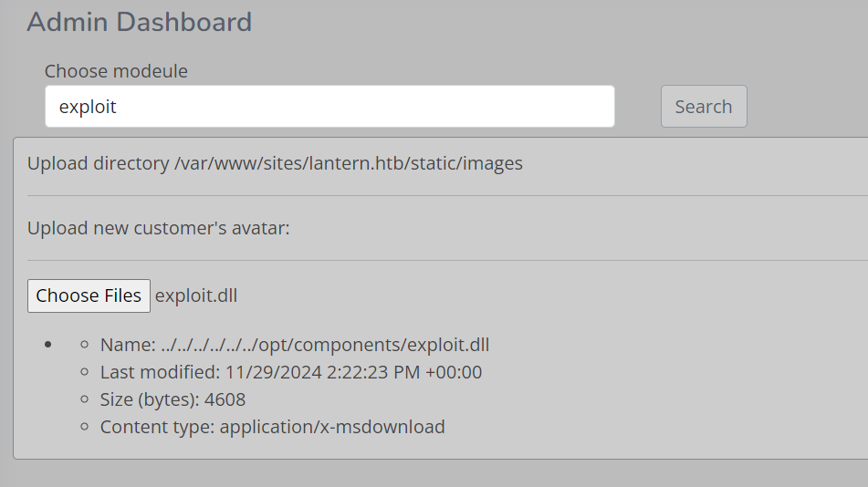The height and width of the screenshot is (487, 868).
Task: Click the hollow bullet beside Content type
Action: click(x=84, y=427)
